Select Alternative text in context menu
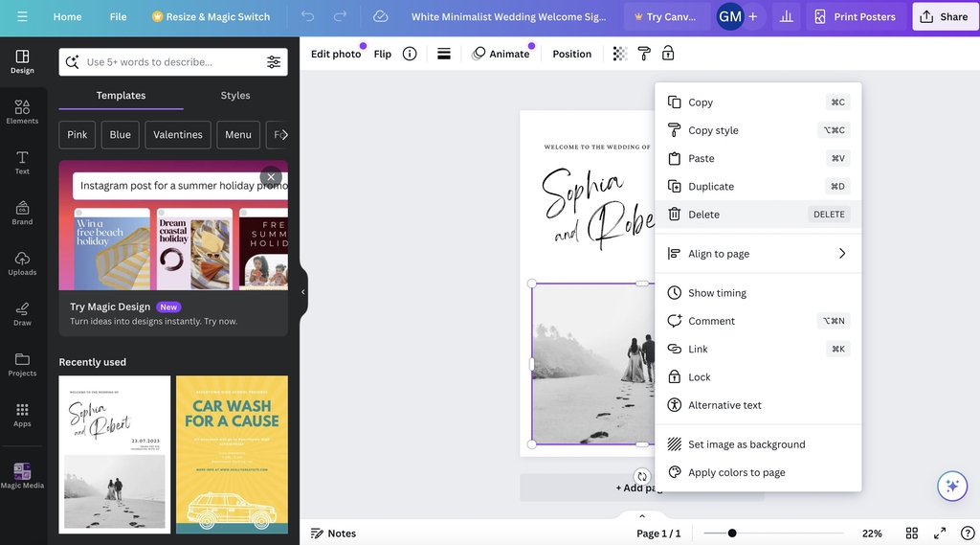 click(758, 405)
